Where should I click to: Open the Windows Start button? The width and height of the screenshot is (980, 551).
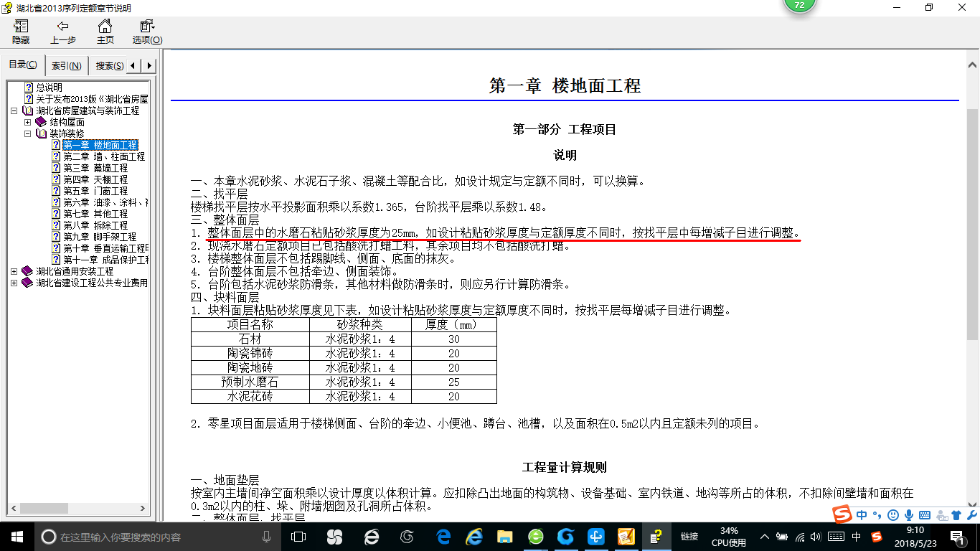[16, 536]
